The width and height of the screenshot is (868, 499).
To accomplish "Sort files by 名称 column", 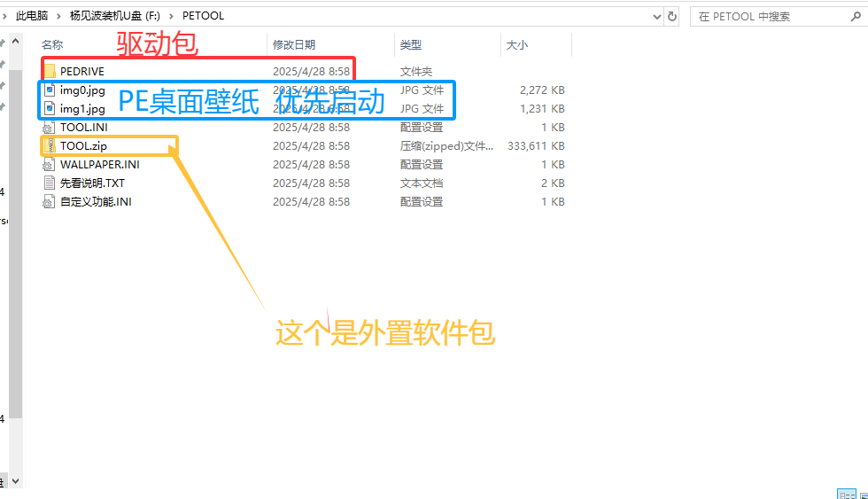I will 53,44.
